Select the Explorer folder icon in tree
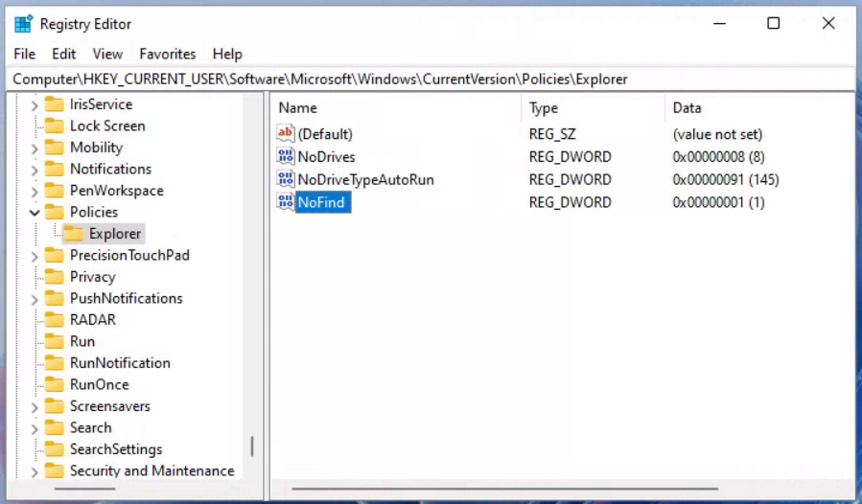The width and height of the screenshot is (862, 504). point(74,234)
